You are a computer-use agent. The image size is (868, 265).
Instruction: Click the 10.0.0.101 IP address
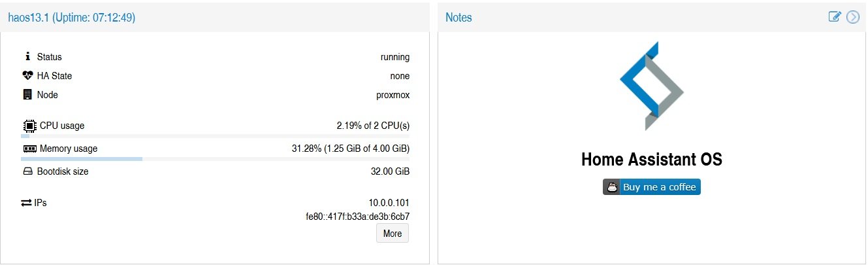(x=389, y=203)
